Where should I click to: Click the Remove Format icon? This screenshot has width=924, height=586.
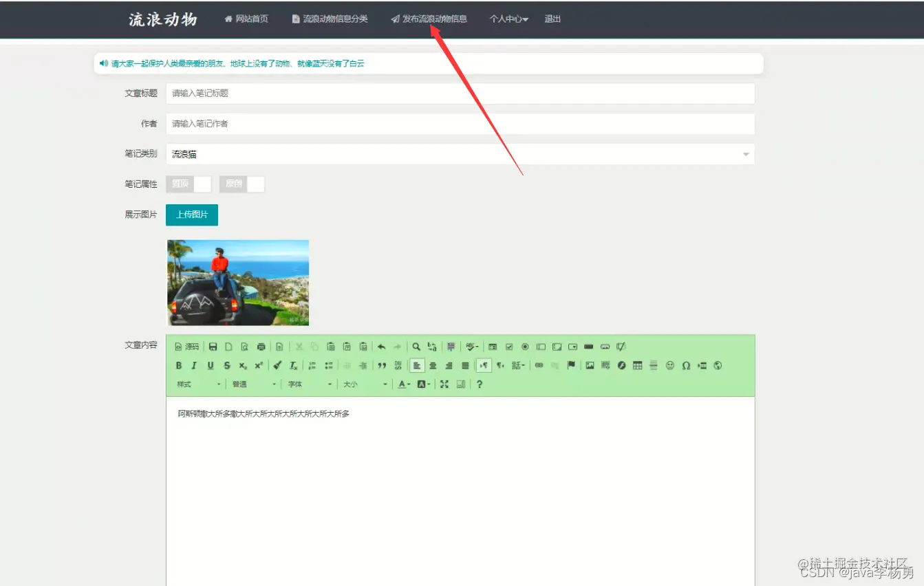point(294,366)
